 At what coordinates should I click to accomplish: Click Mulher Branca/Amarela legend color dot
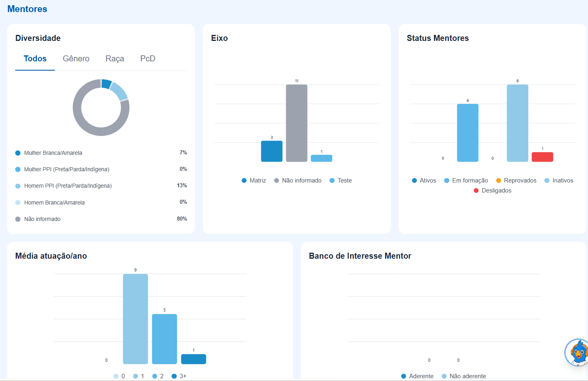[18, 153]
